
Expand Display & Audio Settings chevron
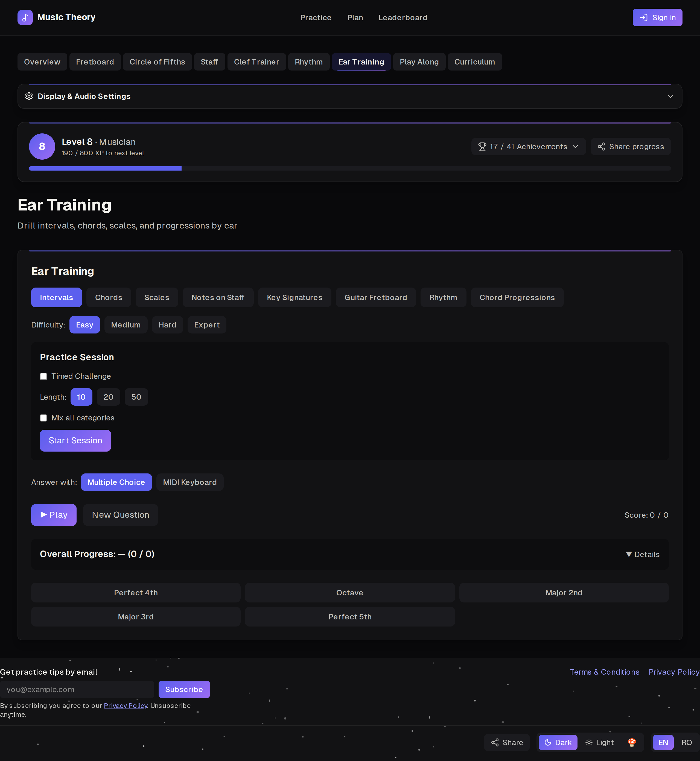[670, 96]
